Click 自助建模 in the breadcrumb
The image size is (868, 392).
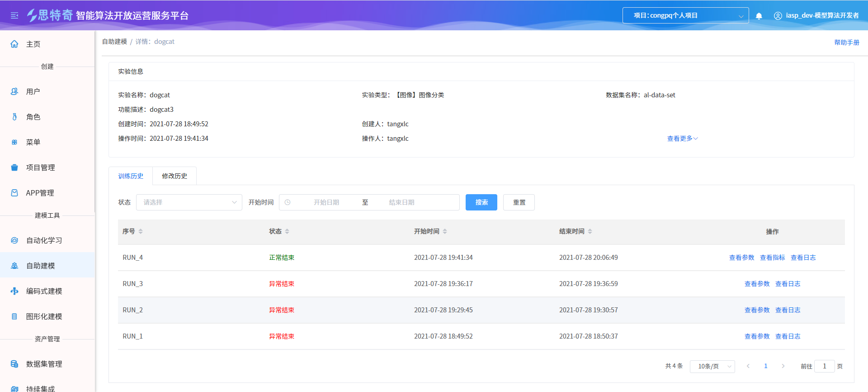click(x=114, y=42)
